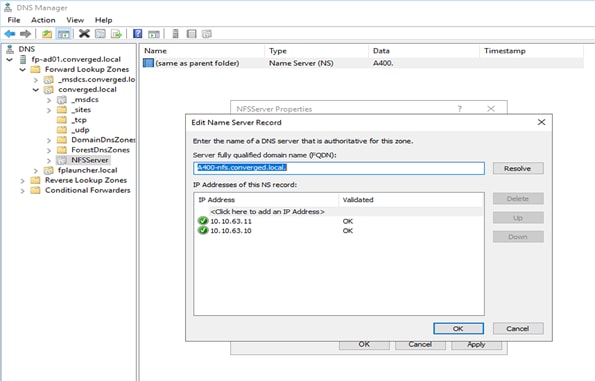Image resolution: width=595 pixels, height=381 pixels.
Task: Collapse the converged.local zone
Action: pos(36,90)
